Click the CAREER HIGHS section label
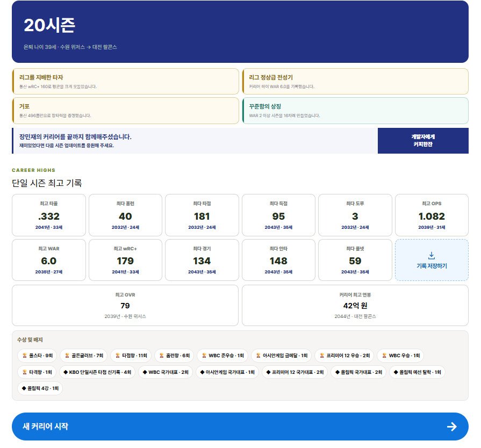Image resolution: width=481 pixels, height=448 pixels. pos(33,170)
